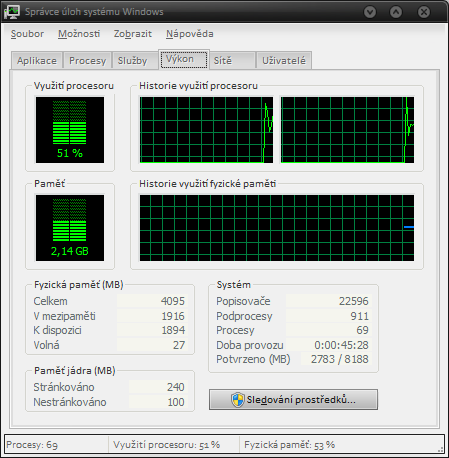Click the shield icon on Sledování prostředků button

click(x=238, y=399)
